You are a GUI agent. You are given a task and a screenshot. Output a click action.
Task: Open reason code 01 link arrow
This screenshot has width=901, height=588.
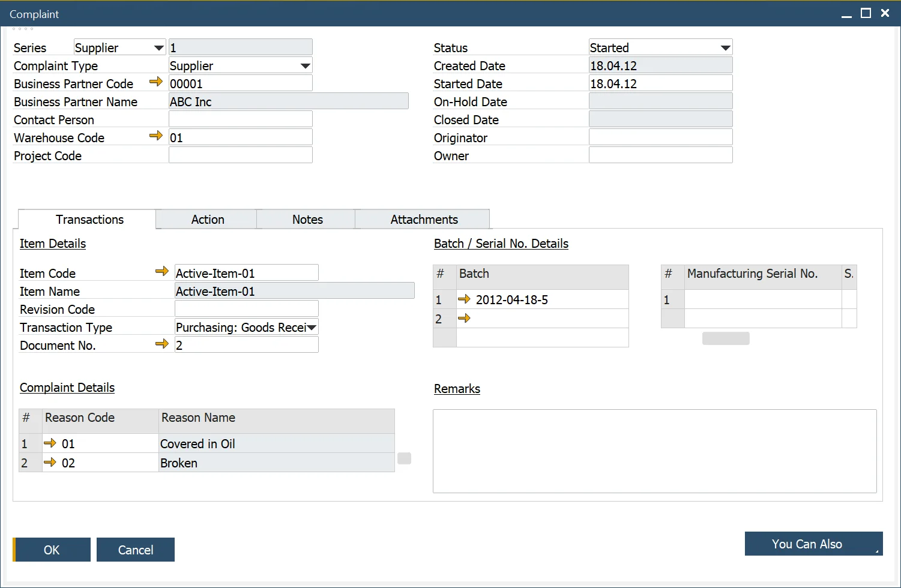[50, 443]
